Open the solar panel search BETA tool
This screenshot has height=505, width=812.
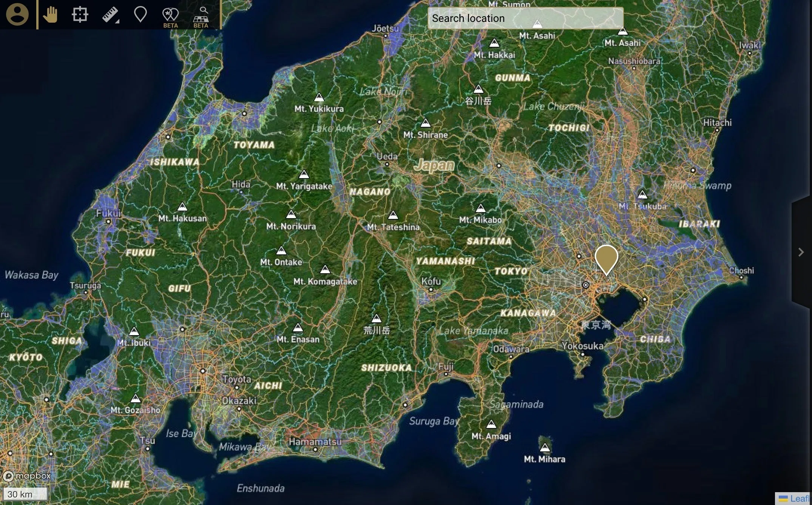pos(201,17)
